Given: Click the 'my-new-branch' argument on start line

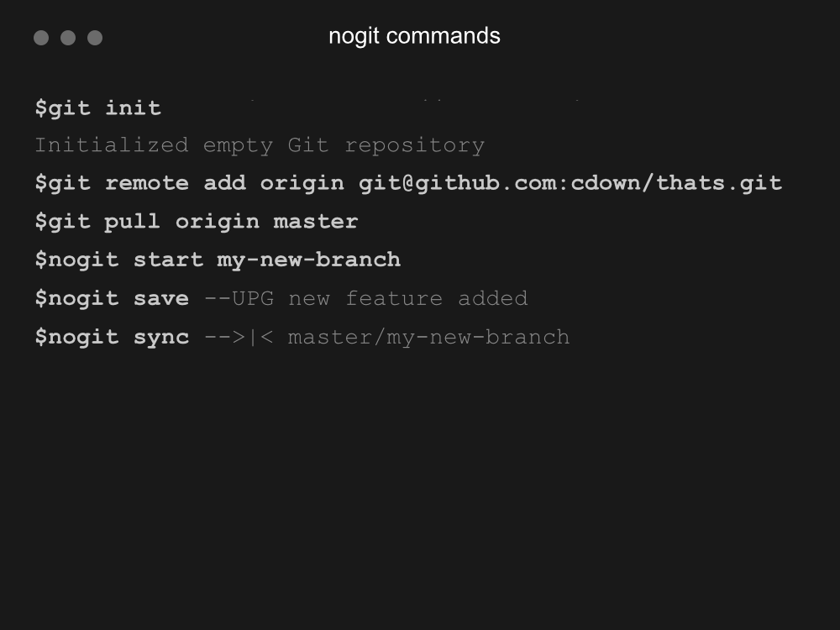Looking at the screenshot, I should [308, 260].
